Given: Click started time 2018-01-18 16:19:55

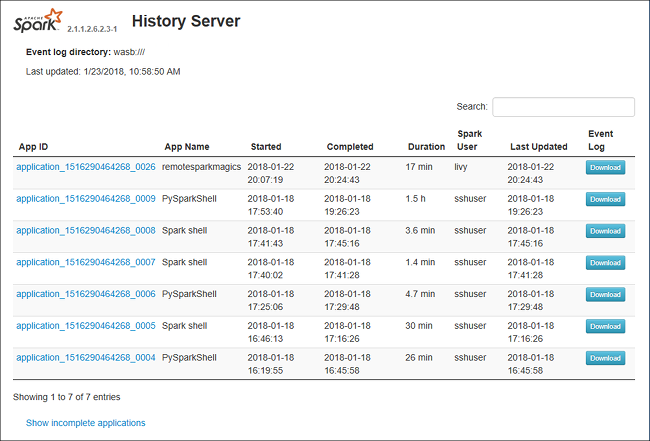Looking at the screenshot, I should [271, 364].
